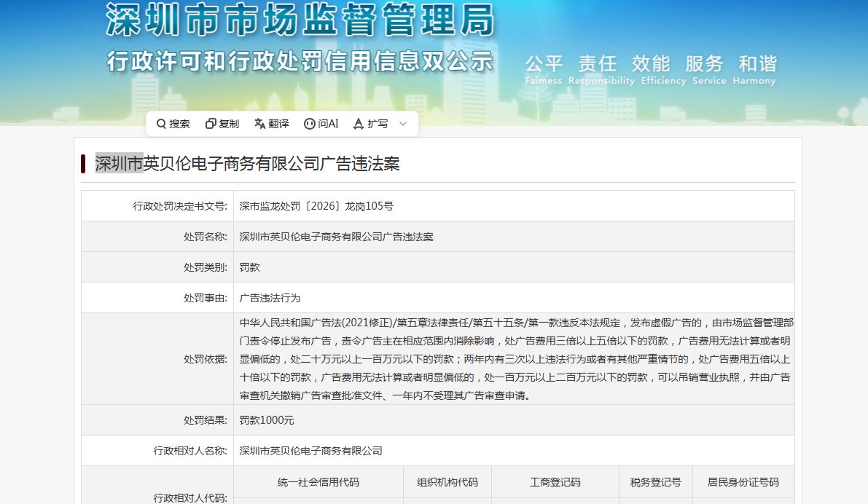This screenshot has width=868, height=504.
Task: Click the 处罚结果 label
Action: tap(206, 420)
